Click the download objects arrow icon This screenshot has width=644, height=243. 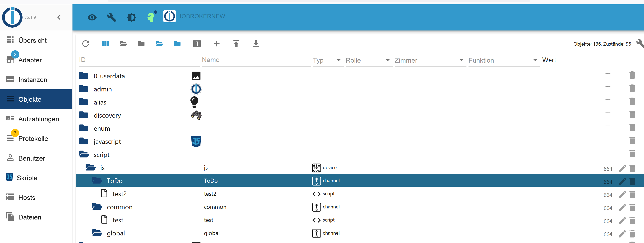point(256,44)
